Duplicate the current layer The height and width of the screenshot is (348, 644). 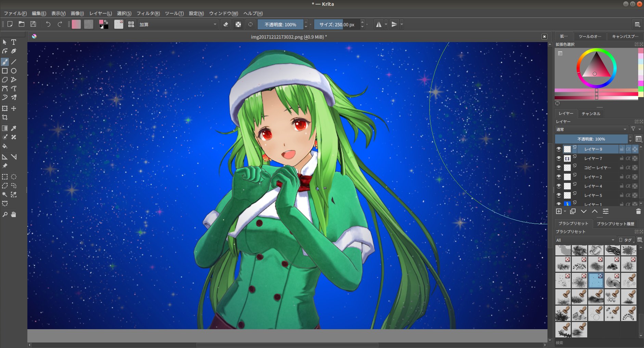pyautogui.click(x=573, y=212)
